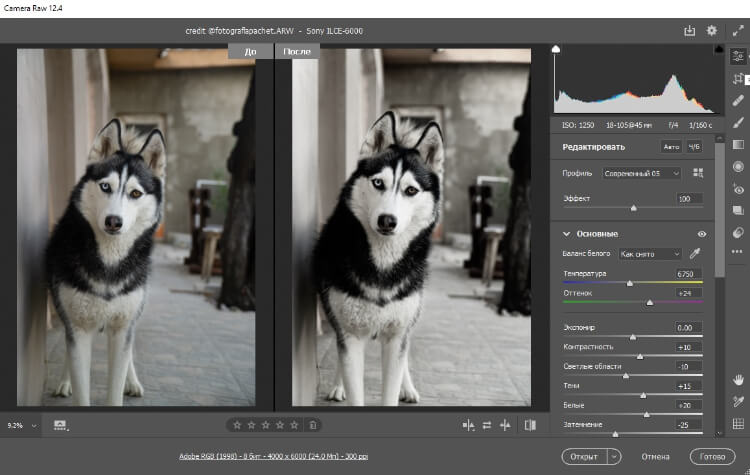Image resolution: width=750 pixels, height=475 pixels.
Task: Toggle visibility eye of Основные panel
Action: [701, 234]
